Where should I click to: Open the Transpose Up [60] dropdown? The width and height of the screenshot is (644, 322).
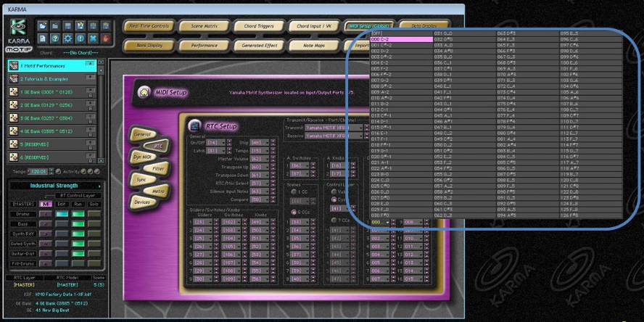[x=260, y=167]
